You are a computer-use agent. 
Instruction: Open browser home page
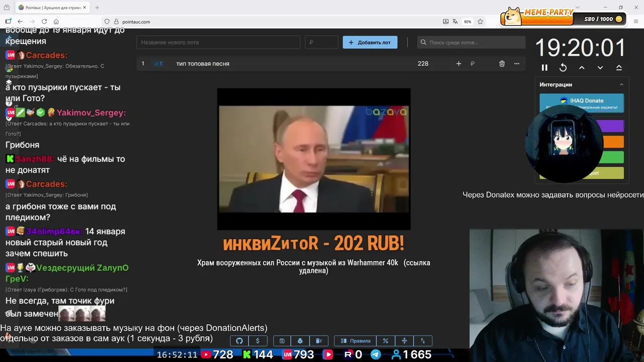pyautogui.click(x=56, y=22)
